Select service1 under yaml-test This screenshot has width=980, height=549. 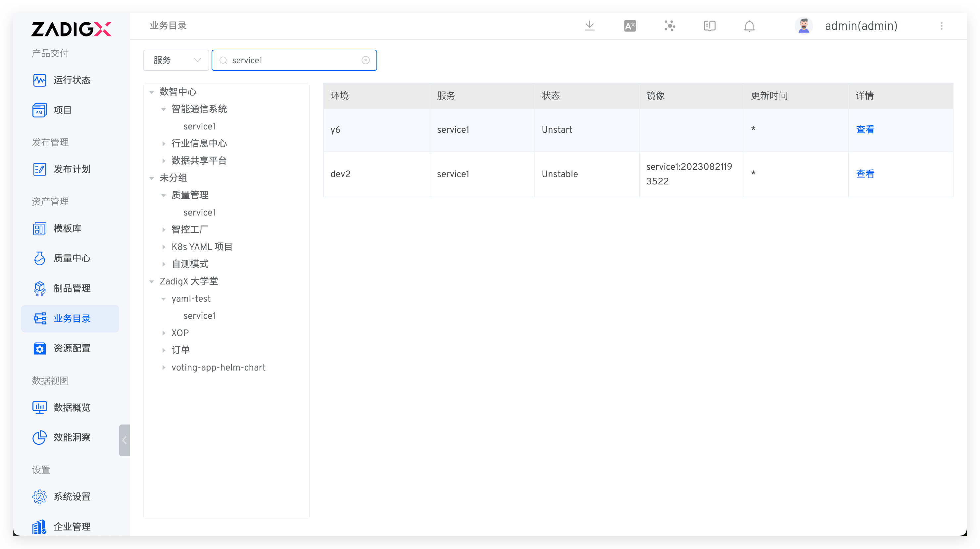coord(199,316)
